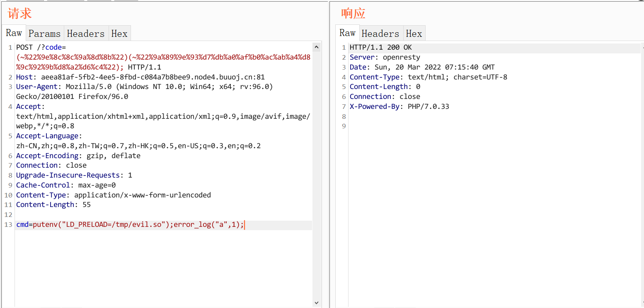
Task: Click the Accept header name
Action: [x=30, y=106]
